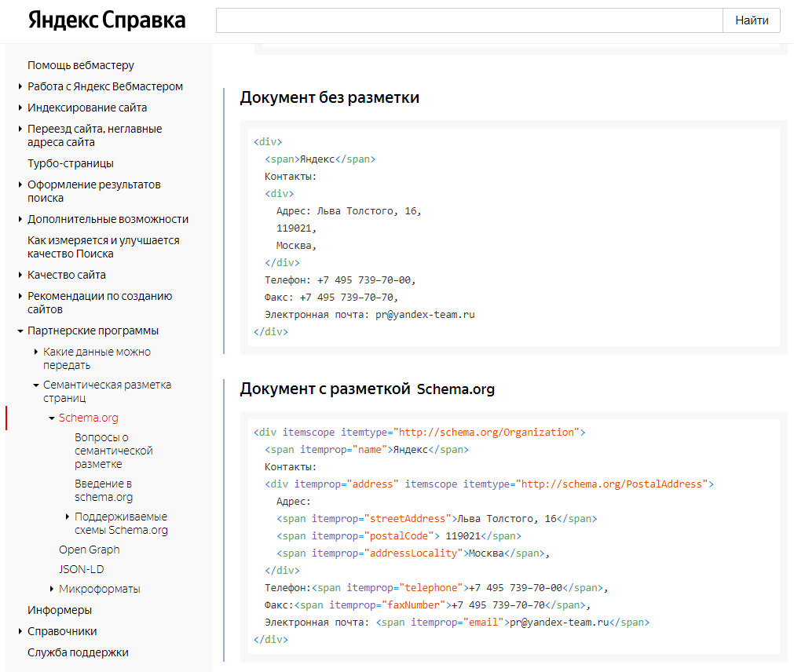Viewport: 794px width, 672px height.
Task: Open Введение в schema.org
Action: pyautogui.click(x=104, y=491)
